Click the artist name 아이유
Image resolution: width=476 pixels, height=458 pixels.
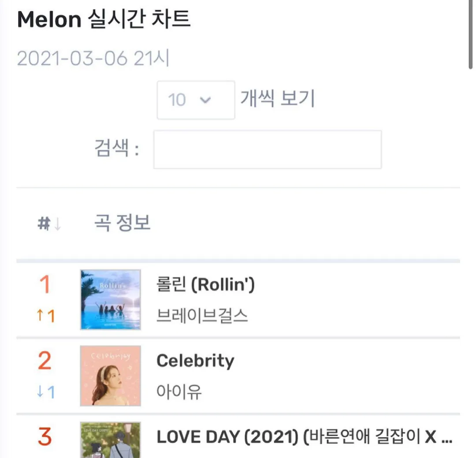179,391
